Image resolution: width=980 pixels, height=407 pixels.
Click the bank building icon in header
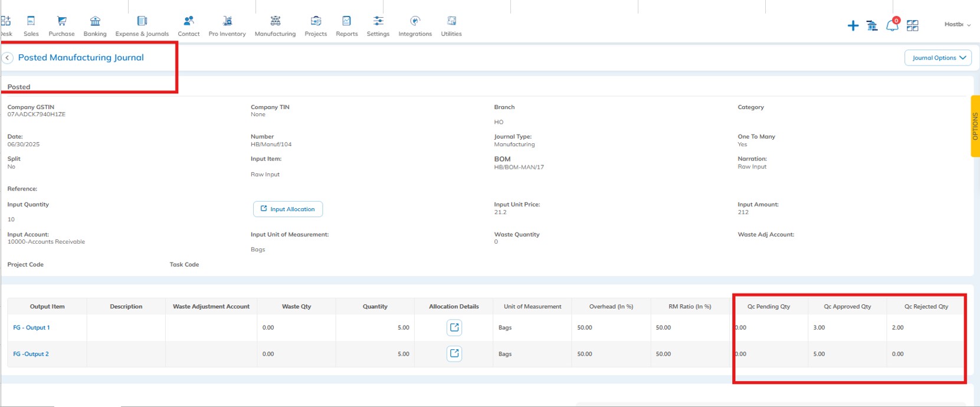(x=872, y=25)
